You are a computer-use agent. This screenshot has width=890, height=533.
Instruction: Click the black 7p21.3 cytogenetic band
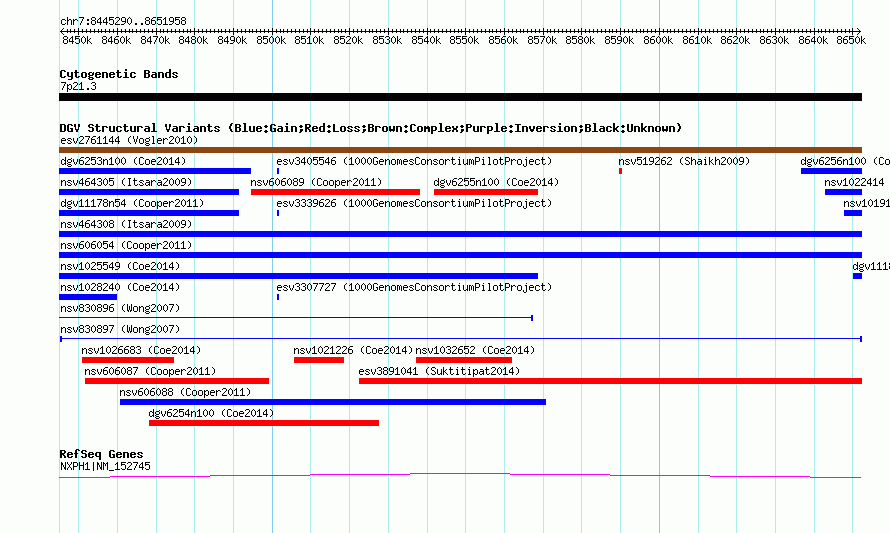coord(460,97)
